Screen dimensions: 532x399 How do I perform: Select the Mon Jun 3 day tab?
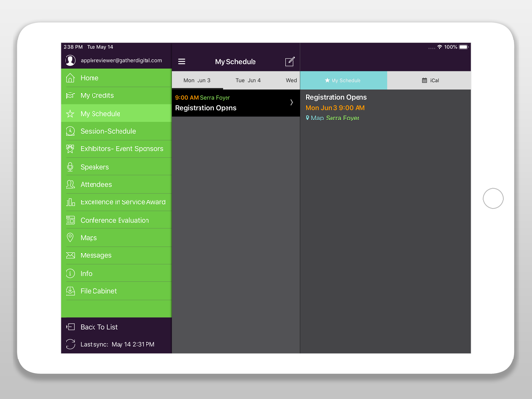pos(197,80)
